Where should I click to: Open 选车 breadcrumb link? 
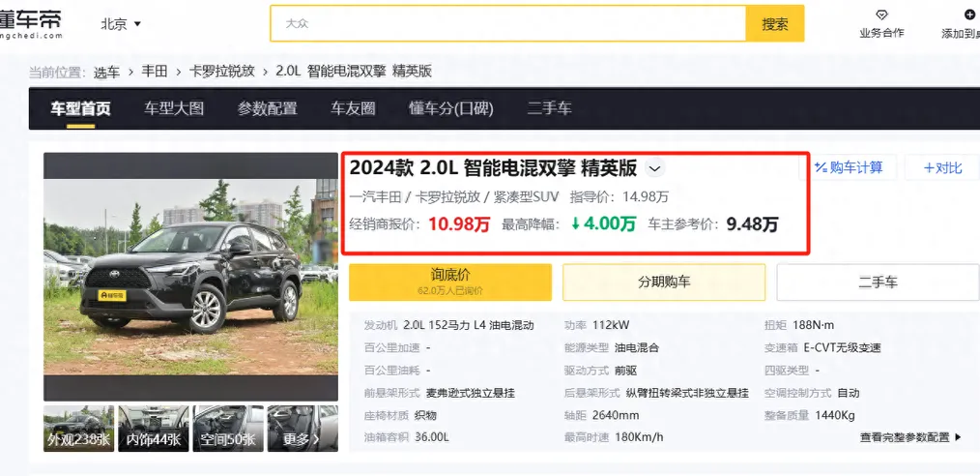[107, 72]
